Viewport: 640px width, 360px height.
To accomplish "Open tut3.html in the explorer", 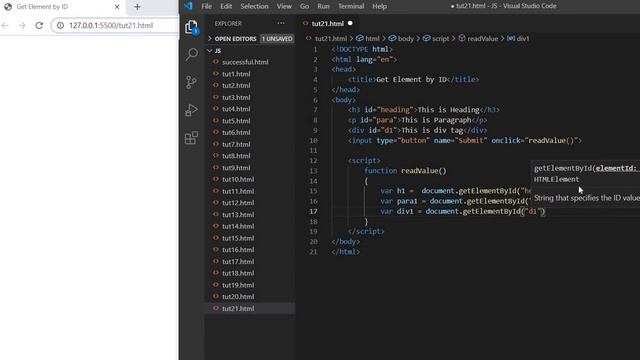I will [x=236, y=97].
